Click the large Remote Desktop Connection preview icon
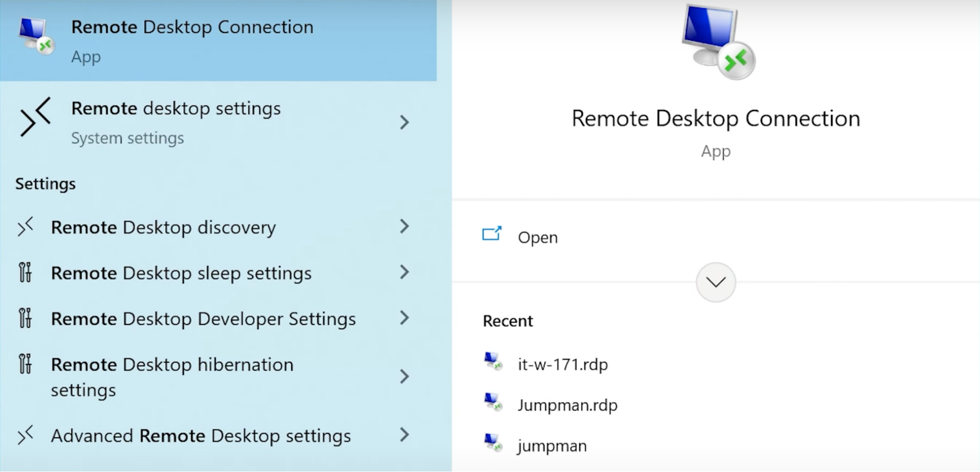 tap(718, 42)
